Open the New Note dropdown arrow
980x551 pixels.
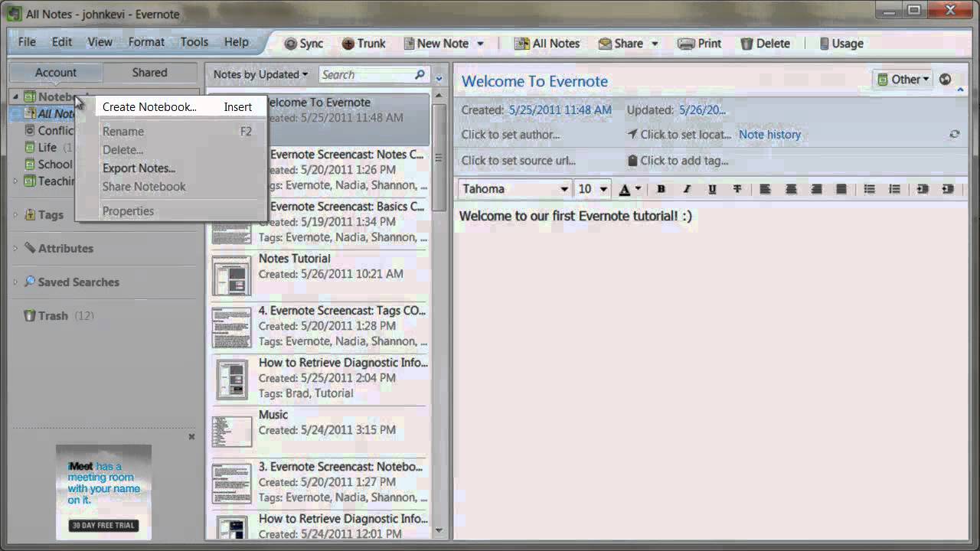(x=481, y=44)
